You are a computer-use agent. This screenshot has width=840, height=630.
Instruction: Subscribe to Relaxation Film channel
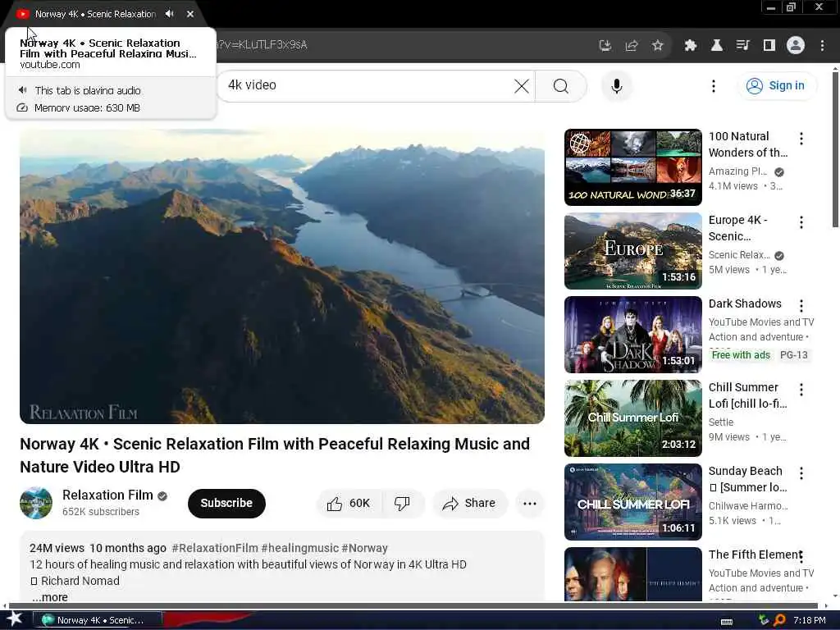(226, 503)
